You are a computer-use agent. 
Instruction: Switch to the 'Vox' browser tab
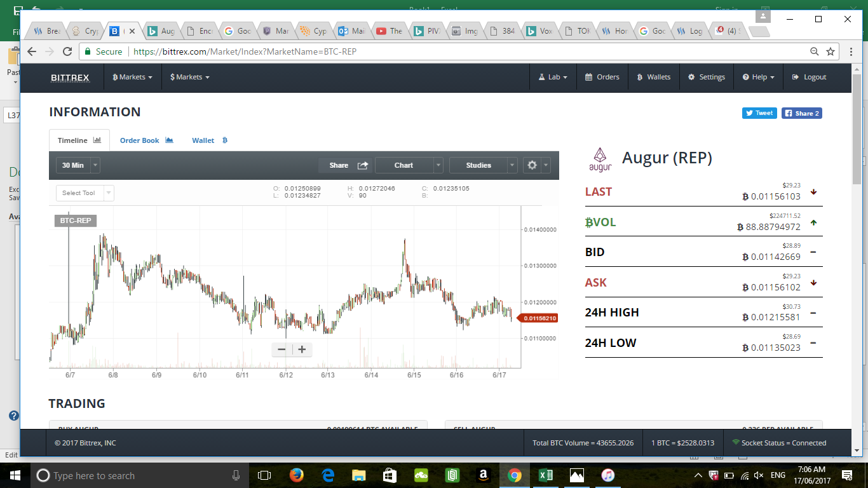(539, 30)
